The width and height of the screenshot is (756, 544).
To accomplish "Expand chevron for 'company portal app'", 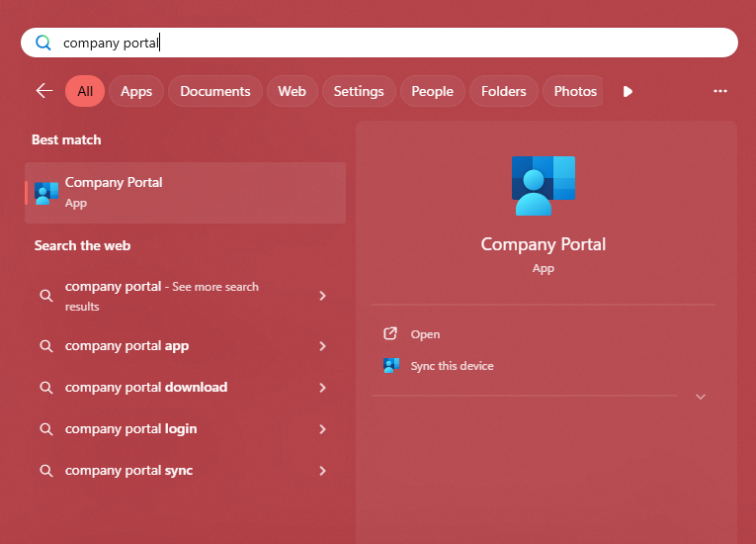I will 322,345.
